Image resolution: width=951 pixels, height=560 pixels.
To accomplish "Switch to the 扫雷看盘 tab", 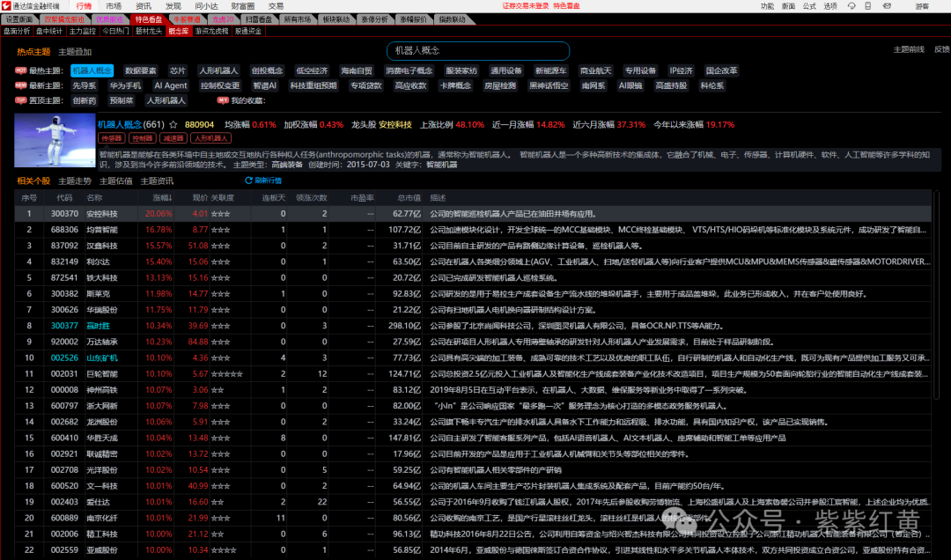I will point(259,19).
